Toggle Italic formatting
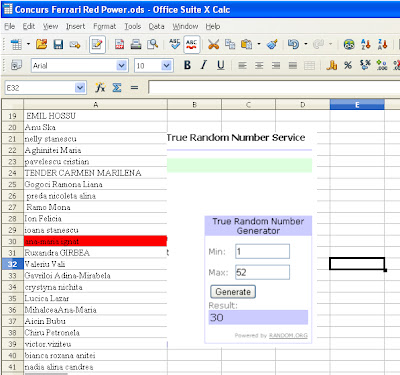The height and width of the screenshot is (375, 400). [x=204, y=65]
